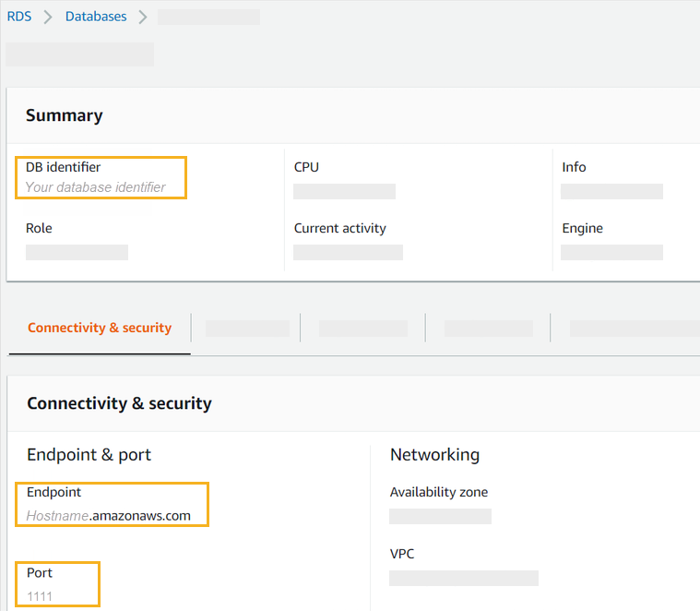700x611 pixels.
Task: Click the Summary heading
Action: (x=65, y=115)
